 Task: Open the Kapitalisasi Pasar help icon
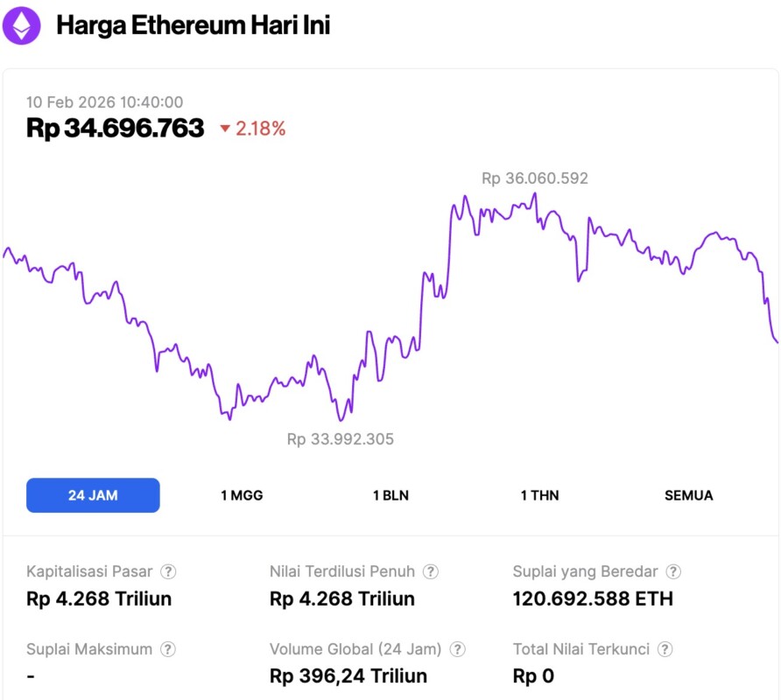coord(168,571)
